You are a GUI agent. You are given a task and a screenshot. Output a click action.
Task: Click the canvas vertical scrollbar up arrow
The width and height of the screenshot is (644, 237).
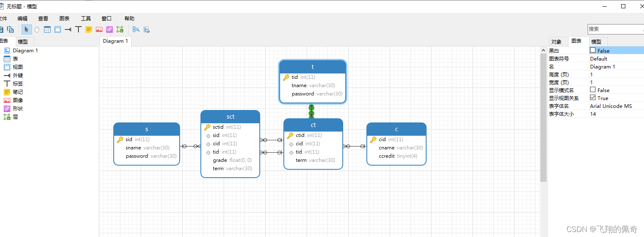pos(543,50)
